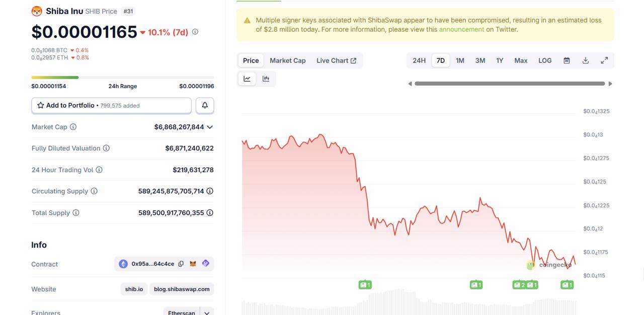Switch to line chart view
The image size is (644, 315).
[x=247, y=78]
